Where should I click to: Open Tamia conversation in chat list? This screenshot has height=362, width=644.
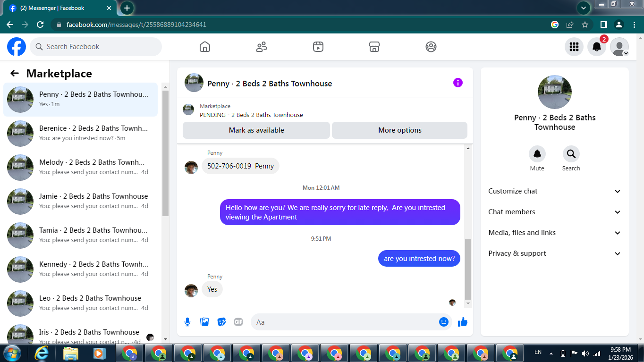click(81, 236)
